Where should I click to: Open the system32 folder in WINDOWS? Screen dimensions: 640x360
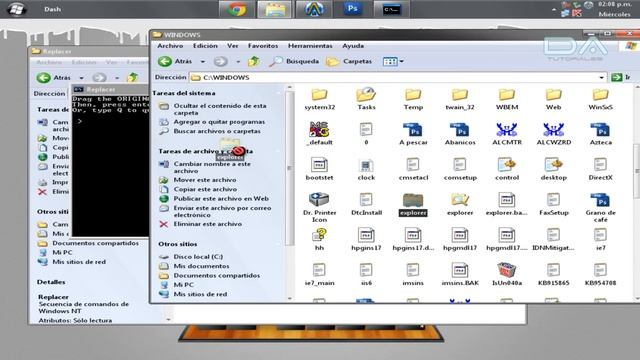click(x=320, y=99)
